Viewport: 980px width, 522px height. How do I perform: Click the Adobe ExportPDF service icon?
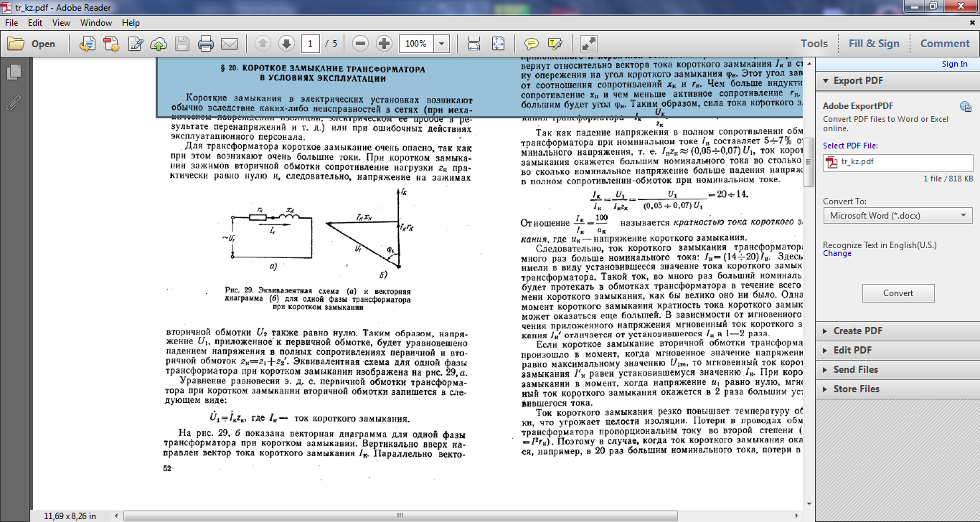(965, 107)
